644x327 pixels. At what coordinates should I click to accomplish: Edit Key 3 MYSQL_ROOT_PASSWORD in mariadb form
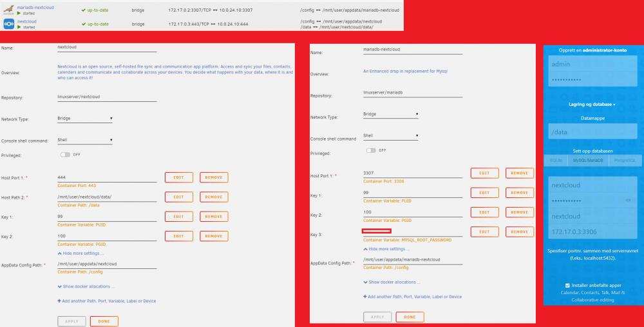click(x=485, y=232)
